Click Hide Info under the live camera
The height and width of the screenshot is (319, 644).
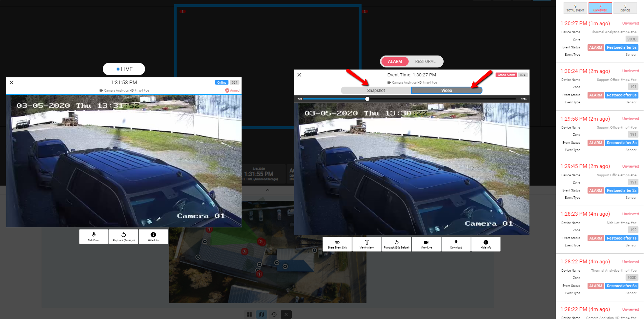pyautogui.click(x=153, y=237)
